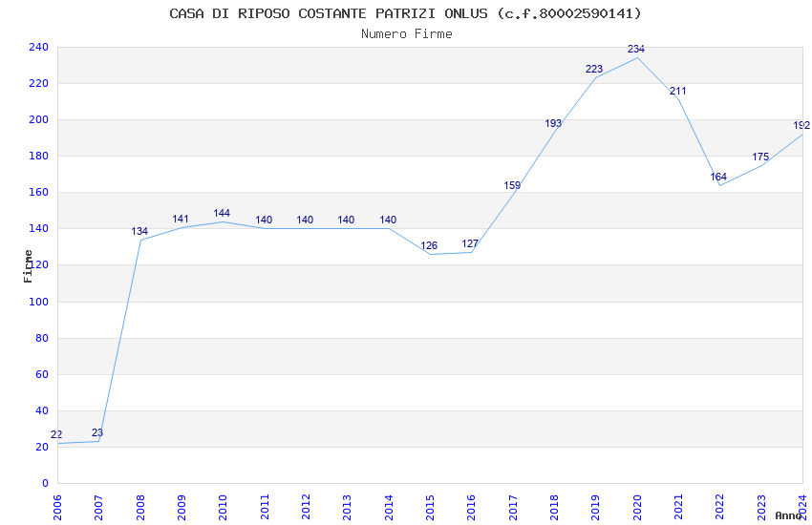Click the x-axis year label 2012
This screenshot has height=525, width=812.
tap(306, 508)
